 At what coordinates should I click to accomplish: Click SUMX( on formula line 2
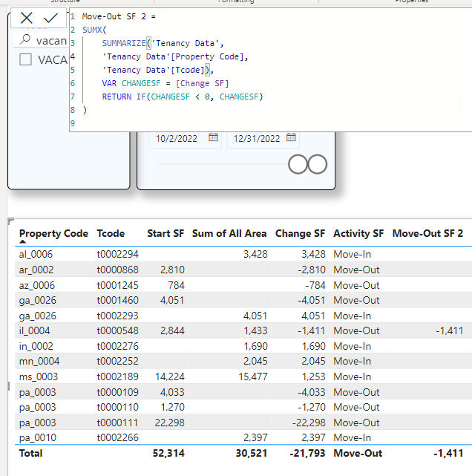click(x=94, y=30)
